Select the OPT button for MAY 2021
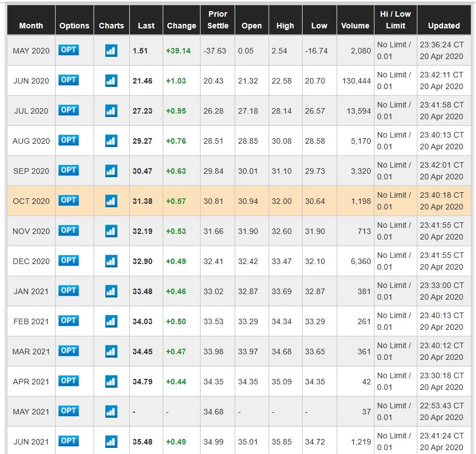This screenshot has height=454, width=476. pos(69,411)
